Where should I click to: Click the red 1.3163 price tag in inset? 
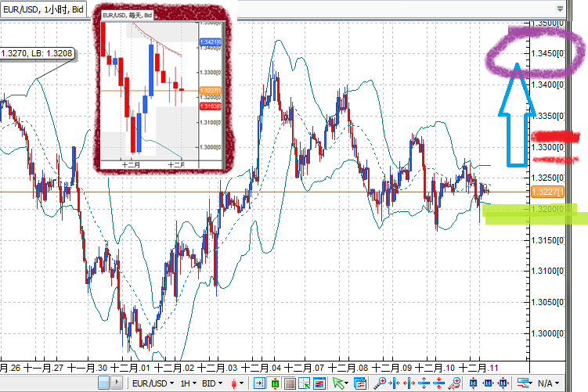click(211, 106)
